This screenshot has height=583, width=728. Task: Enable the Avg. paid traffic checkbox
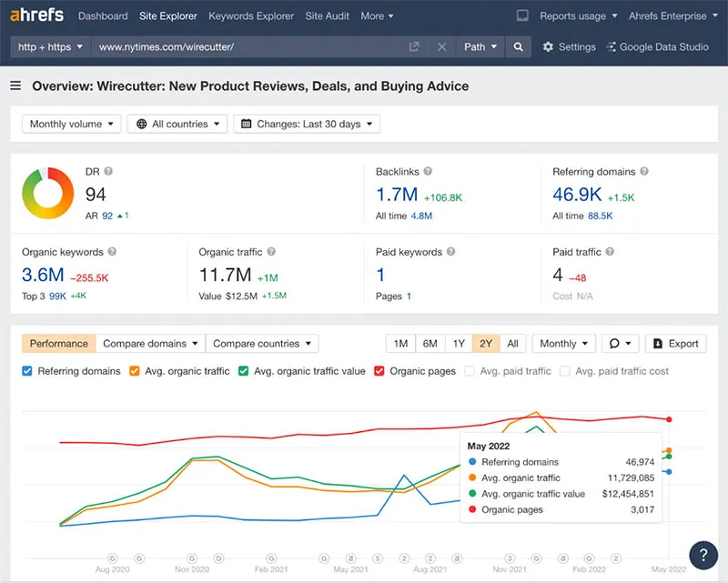pos(469,371)
